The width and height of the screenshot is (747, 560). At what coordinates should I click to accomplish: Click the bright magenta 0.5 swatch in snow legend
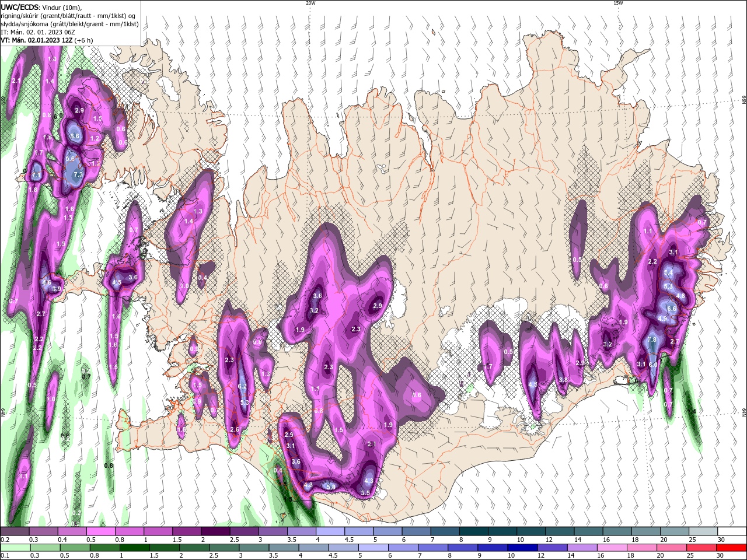click(101, 531)
